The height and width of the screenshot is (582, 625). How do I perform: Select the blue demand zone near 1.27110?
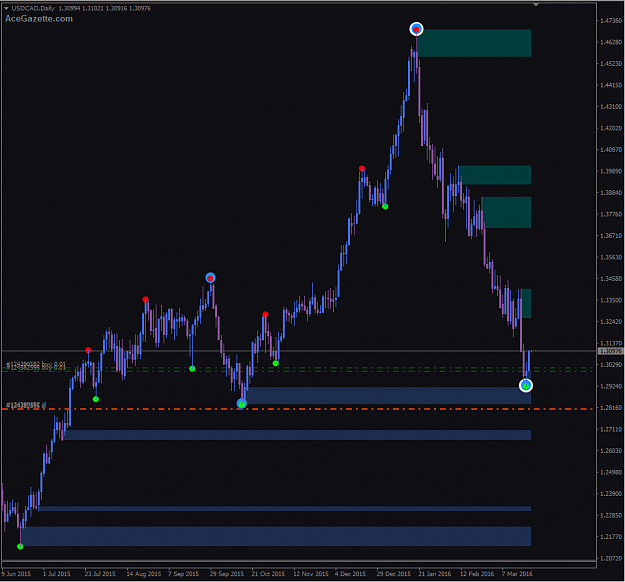click(297, 435)
